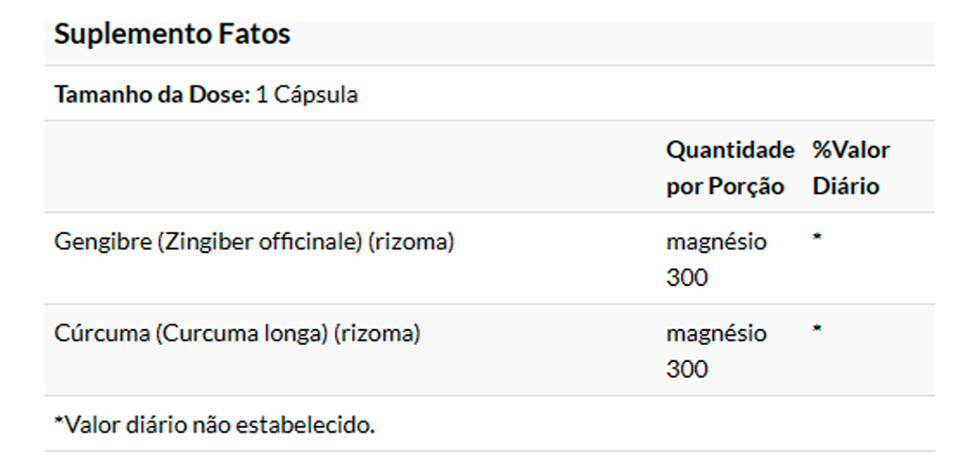Image resolution: width=980 pixels, height=473 pixels.
Task: Select the "Zingiber officinale" scientific name
Action: (x=259, y=242)
